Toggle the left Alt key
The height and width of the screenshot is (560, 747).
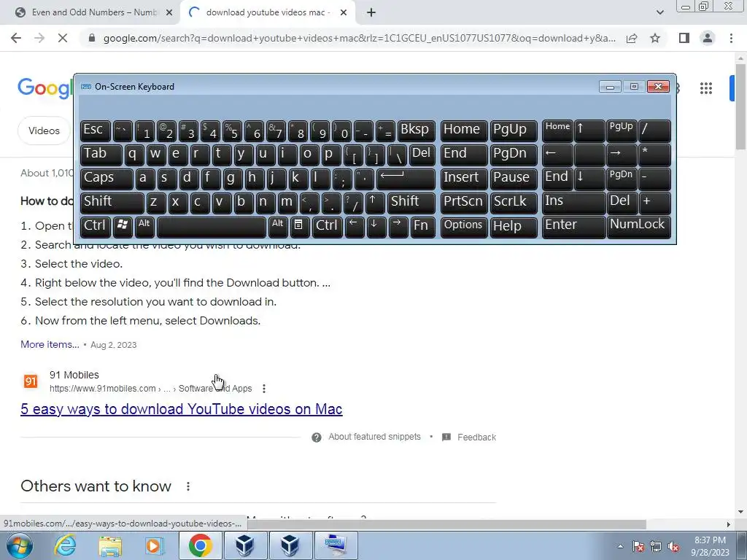[x=145, y=226]
